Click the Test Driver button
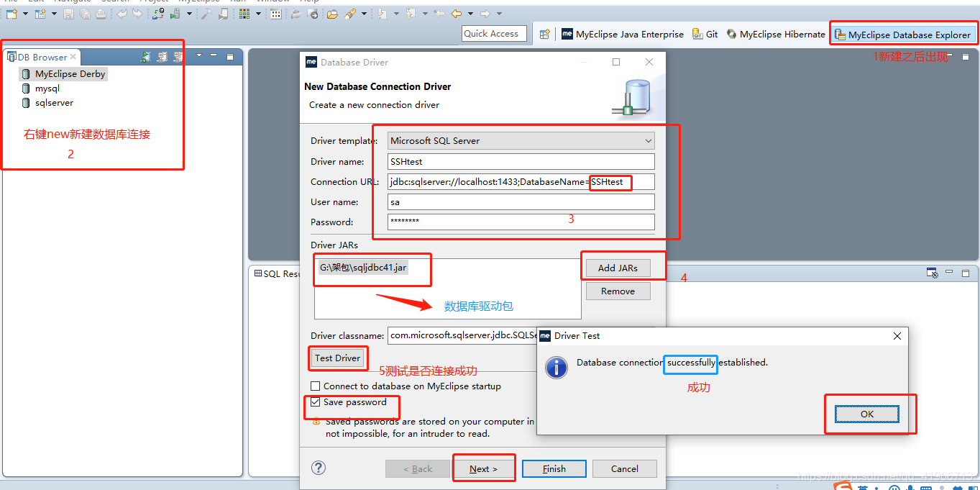The image size is (980, 490). pyautogui.click(x=337, y=358)
